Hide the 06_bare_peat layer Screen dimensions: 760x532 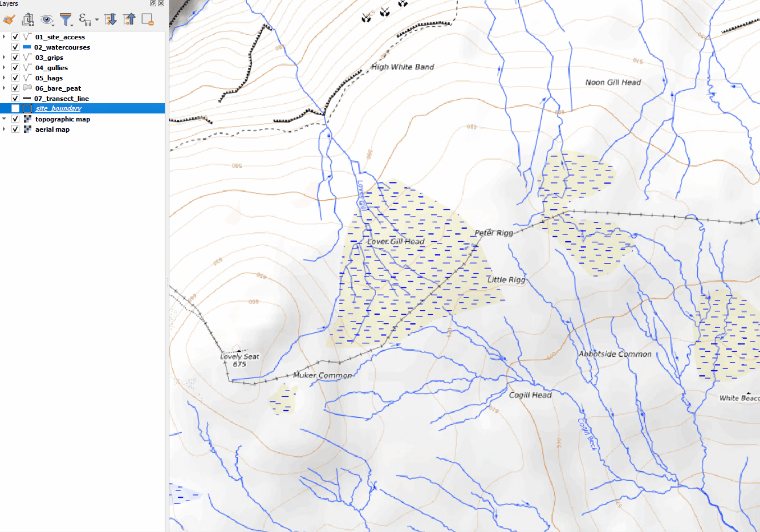(x=15, y=88)
